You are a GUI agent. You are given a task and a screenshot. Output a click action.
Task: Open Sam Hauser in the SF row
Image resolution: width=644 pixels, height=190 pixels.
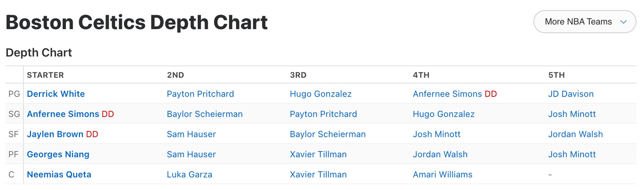(191, 134)
